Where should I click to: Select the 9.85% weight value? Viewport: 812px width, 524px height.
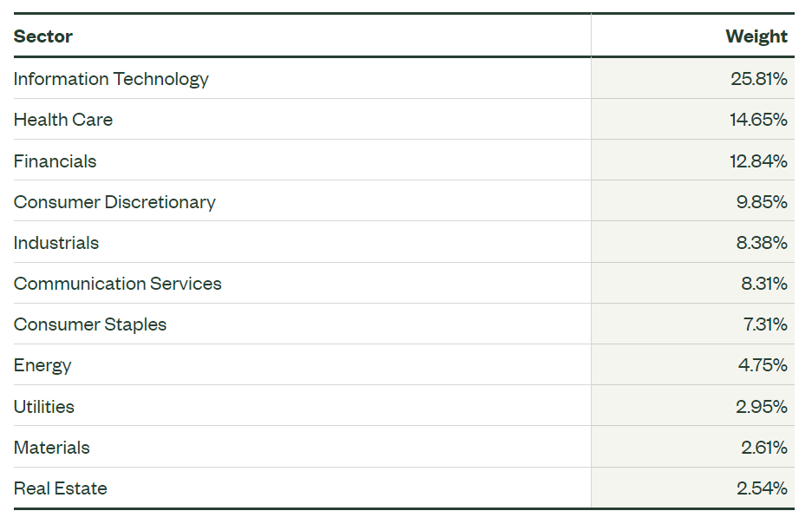point(762,202)
